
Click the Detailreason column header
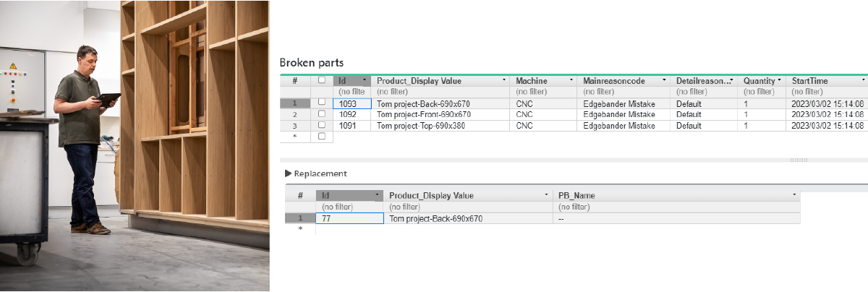coord(700,81)
